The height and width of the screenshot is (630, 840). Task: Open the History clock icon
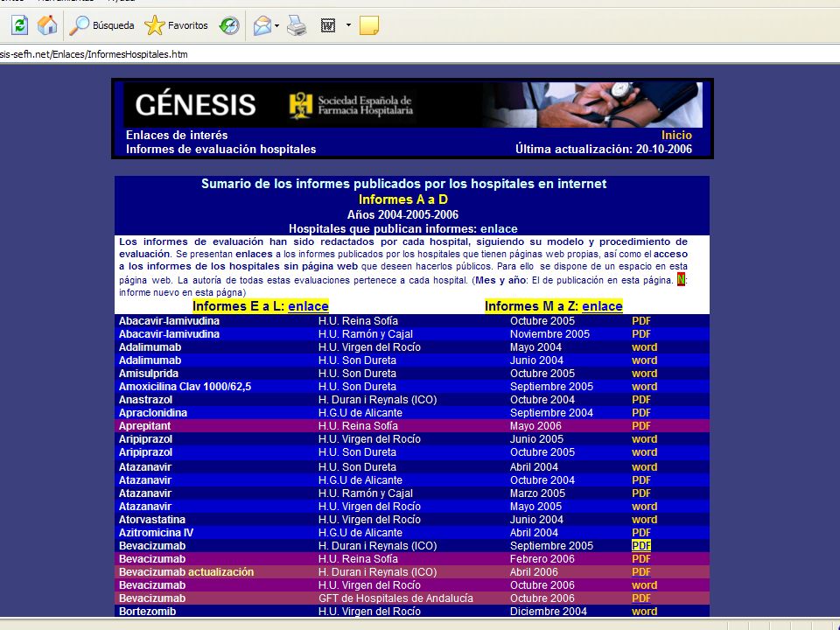coord(229,25)
